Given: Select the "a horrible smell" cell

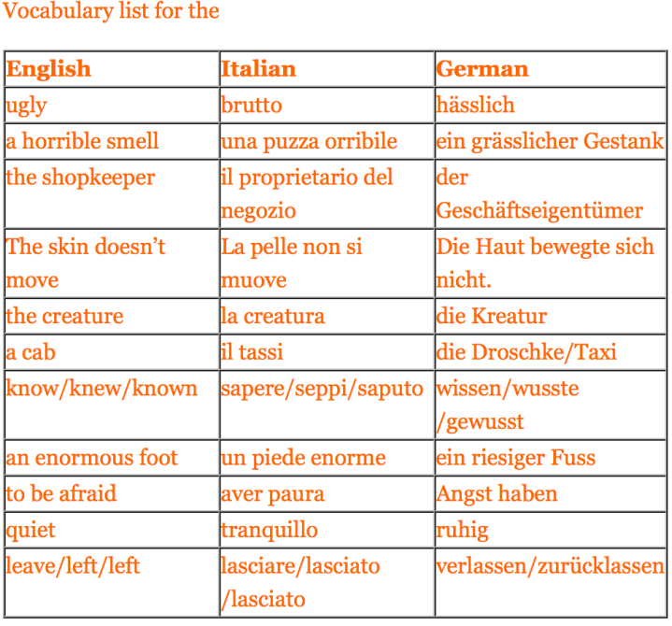Looking at the screenshot, I should (x=82, y=142).
